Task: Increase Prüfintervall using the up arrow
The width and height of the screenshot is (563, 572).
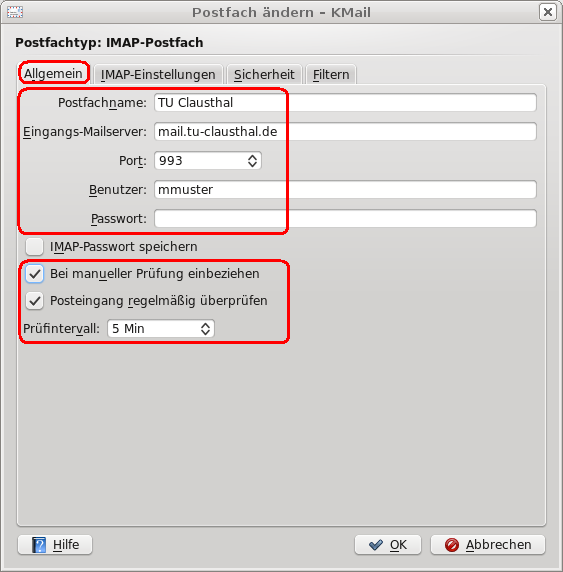Action: click(x=205, y=325)
